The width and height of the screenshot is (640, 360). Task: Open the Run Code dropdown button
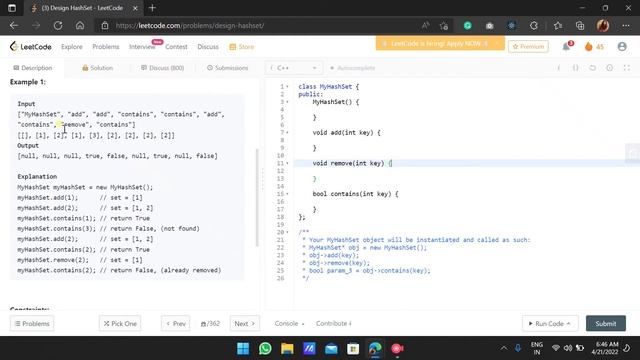(x=550, y=323)
